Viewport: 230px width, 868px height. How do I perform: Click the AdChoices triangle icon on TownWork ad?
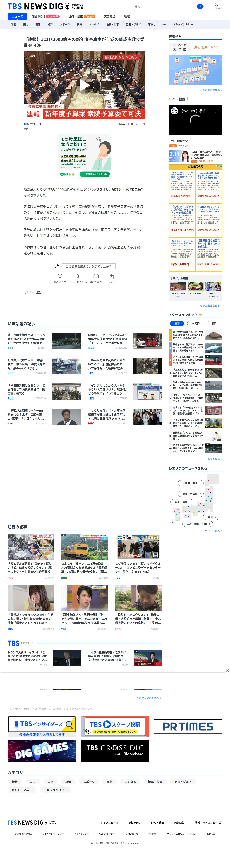217,166
